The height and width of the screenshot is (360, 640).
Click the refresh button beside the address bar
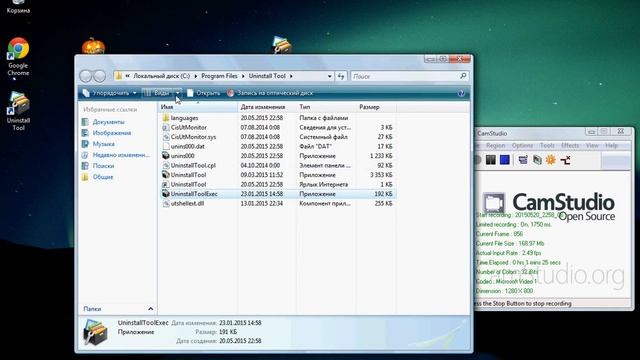pos(341,76)
